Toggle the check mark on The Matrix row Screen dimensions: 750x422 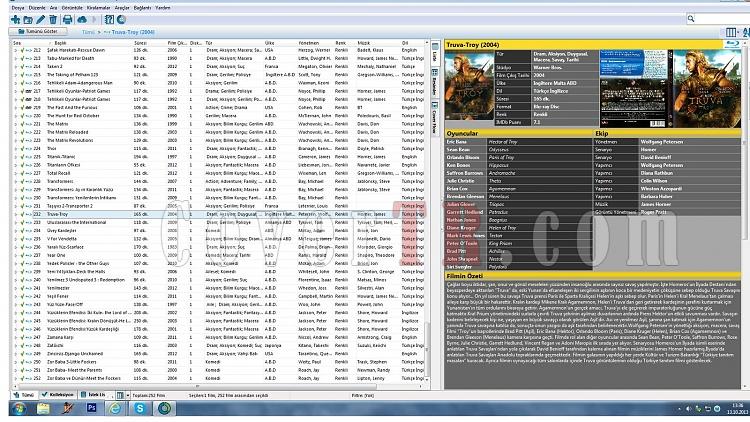point(22,124)
